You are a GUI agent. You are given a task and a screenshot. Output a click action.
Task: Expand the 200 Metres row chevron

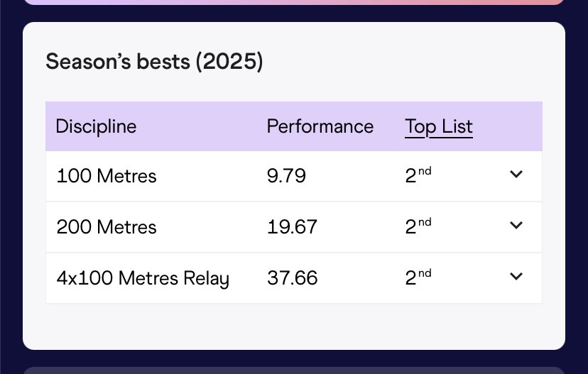516,225
